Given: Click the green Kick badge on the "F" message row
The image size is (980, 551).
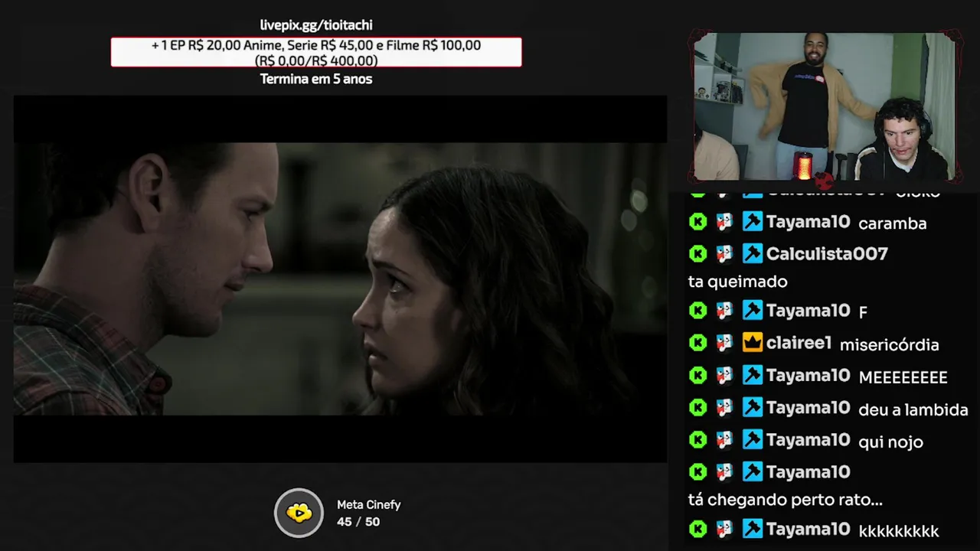Looking at the screenshot, I should (698, 310).
